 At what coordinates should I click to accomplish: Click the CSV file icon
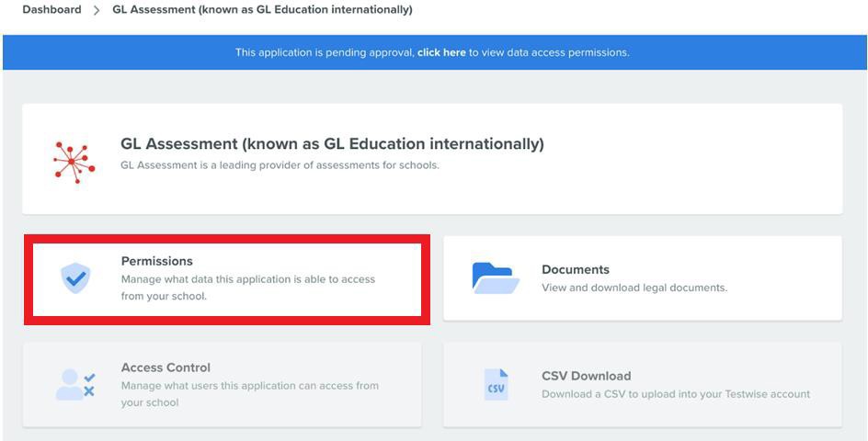pos(496,385)
